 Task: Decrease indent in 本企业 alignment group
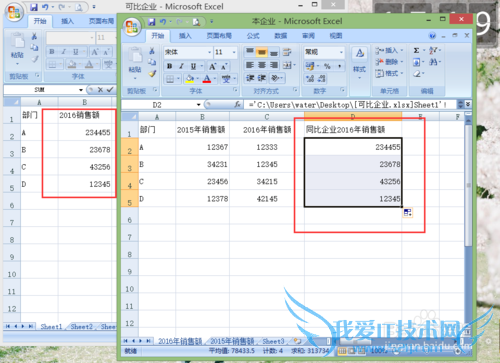250,78
